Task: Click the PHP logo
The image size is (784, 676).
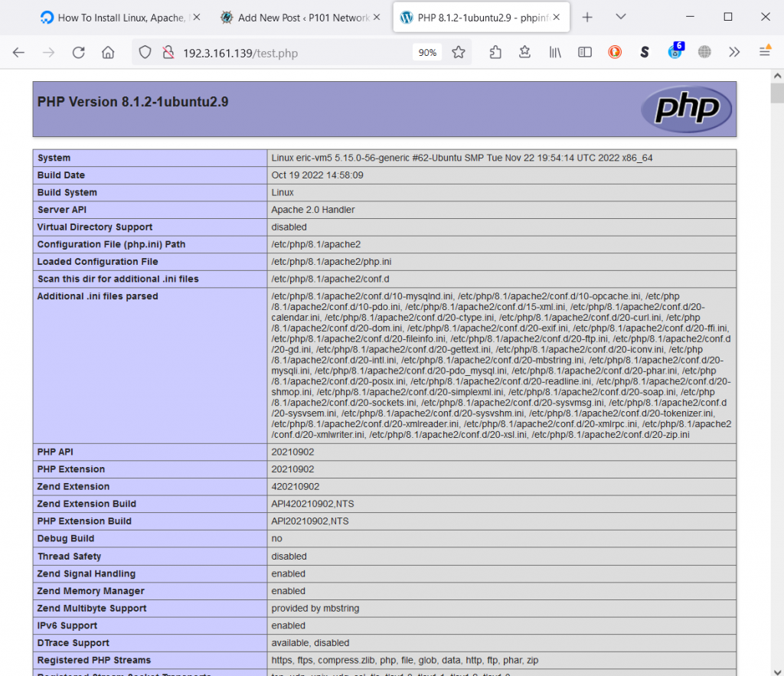Action: pos(686,109)
